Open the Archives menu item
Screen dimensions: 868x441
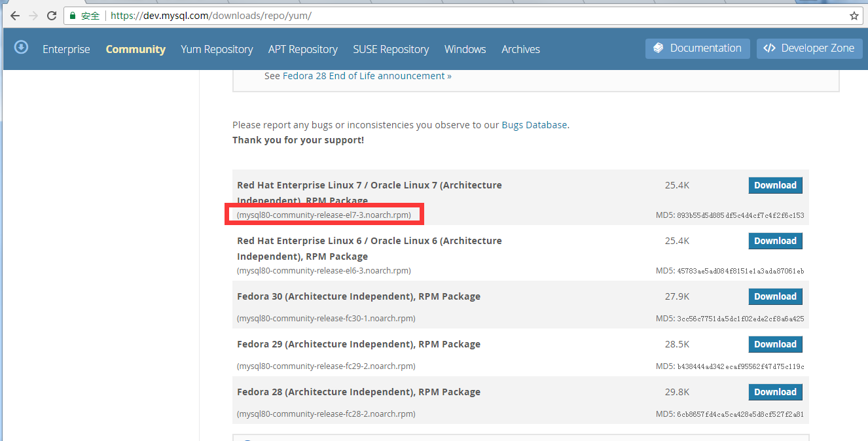(x=520, y=49)
